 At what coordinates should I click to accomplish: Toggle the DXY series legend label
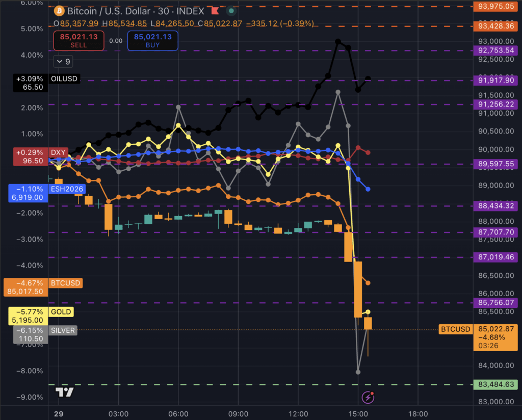[58, 152]
